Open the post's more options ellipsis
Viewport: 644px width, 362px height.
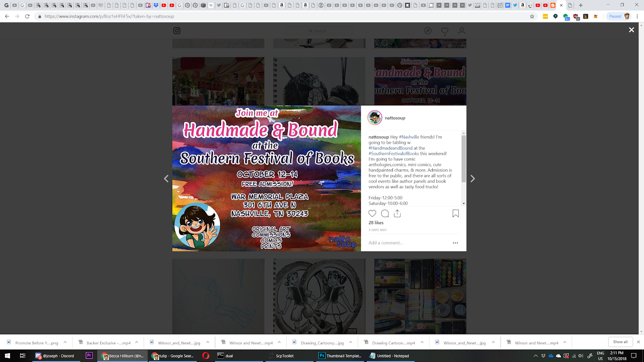(x=455, y=243)
